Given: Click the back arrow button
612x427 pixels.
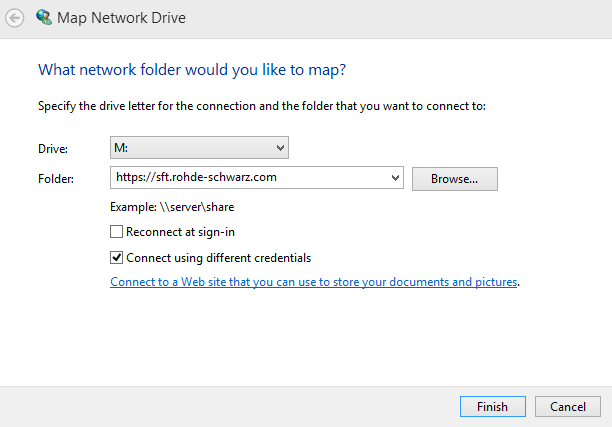Looking at the screenshot, I should click(x=15, y=18).
